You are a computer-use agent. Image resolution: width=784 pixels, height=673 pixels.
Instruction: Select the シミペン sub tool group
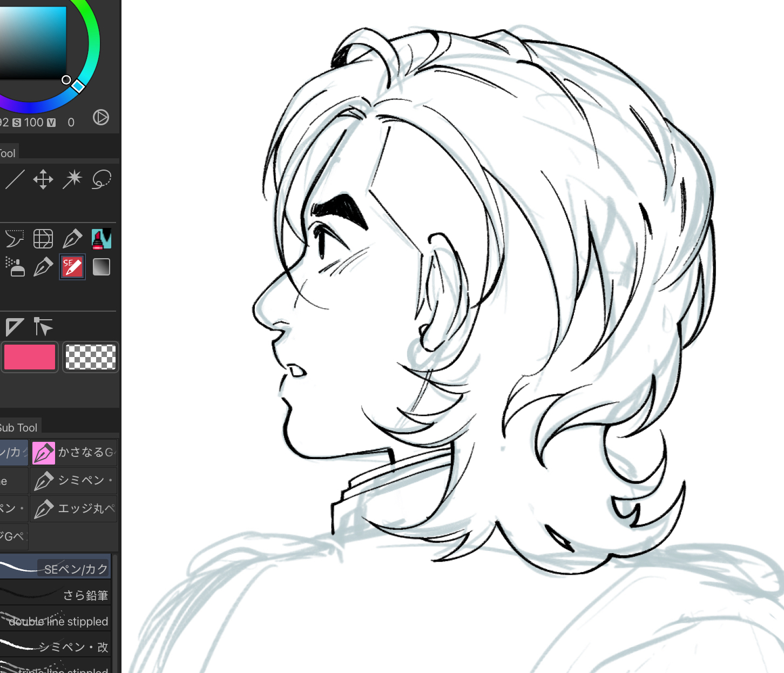[74, 480]
